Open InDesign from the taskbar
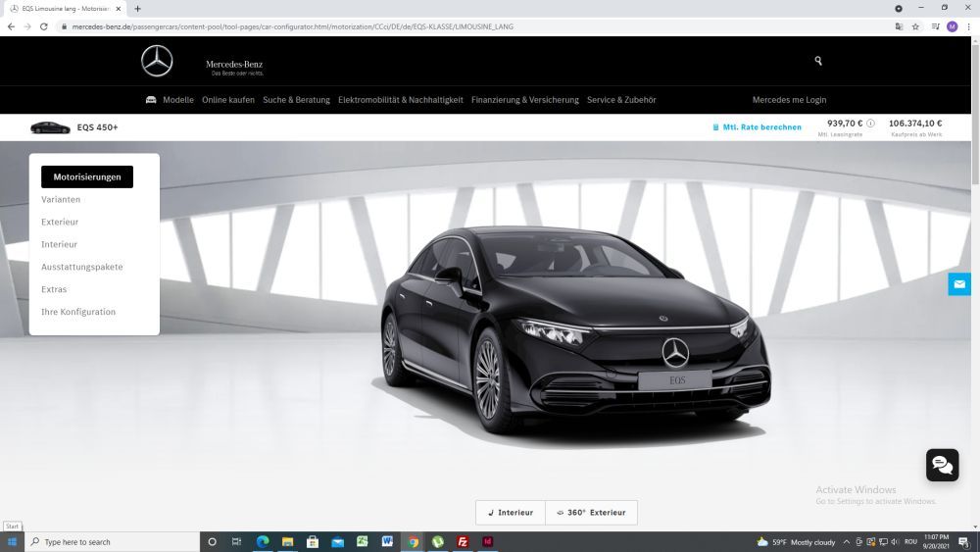980x552 pixels. click(487, 542)
